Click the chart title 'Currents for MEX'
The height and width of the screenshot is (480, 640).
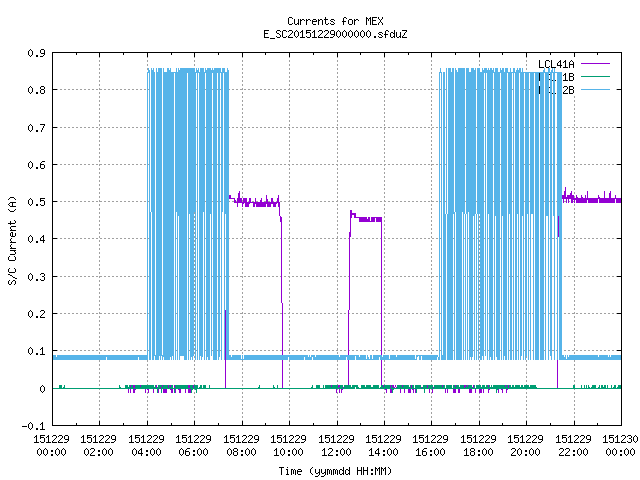[x=335, y=21]
